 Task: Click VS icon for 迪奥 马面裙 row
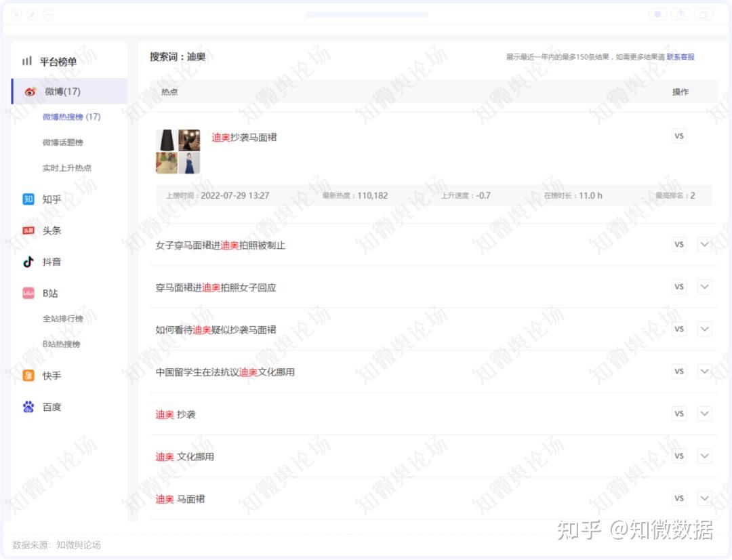[x=679, y=498]
